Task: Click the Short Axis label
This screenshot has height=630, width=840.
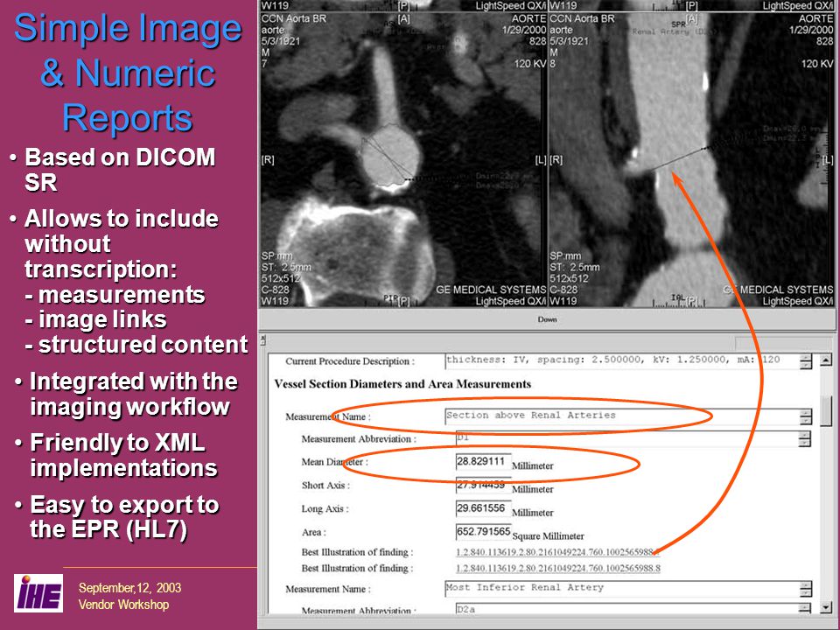Action: pos(325,486)
